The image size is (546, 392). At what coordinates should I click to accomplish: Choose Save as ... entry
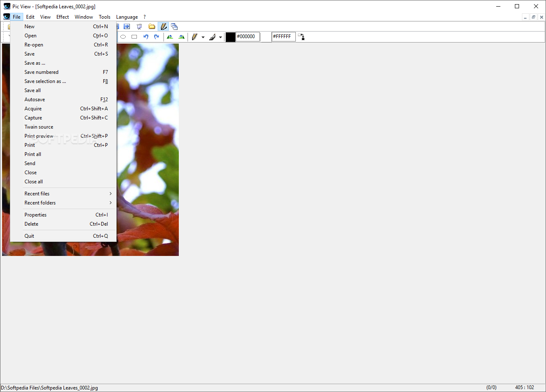click(63, 63)
